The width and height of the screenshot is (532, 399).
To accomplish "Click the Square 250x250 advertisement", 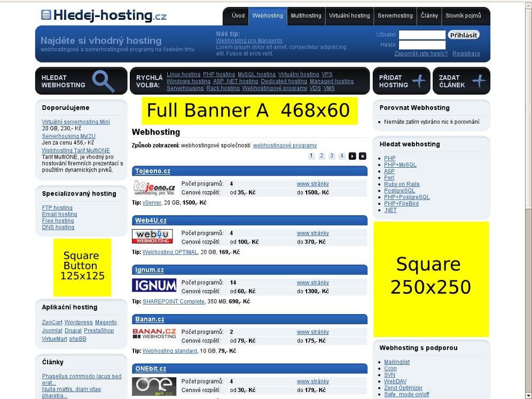I will coord(431,279).
